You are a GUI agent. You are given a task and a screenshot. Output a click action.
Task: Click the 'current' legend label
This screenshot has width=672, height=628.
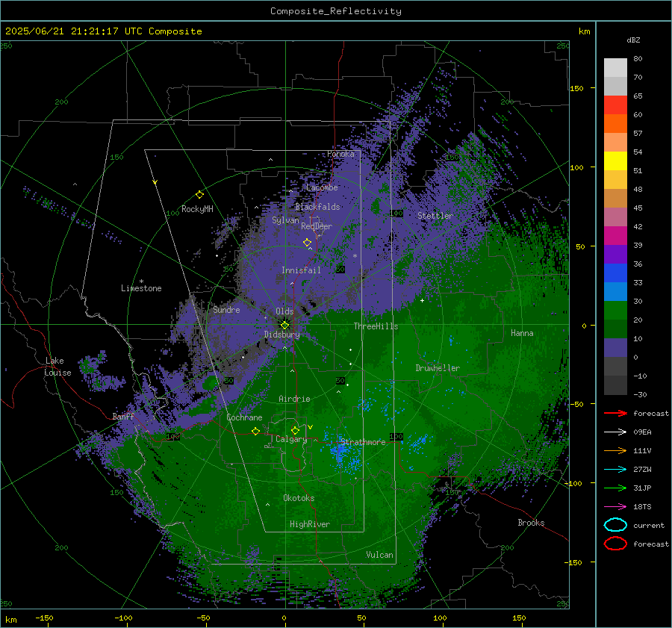[x=649, y=526]
